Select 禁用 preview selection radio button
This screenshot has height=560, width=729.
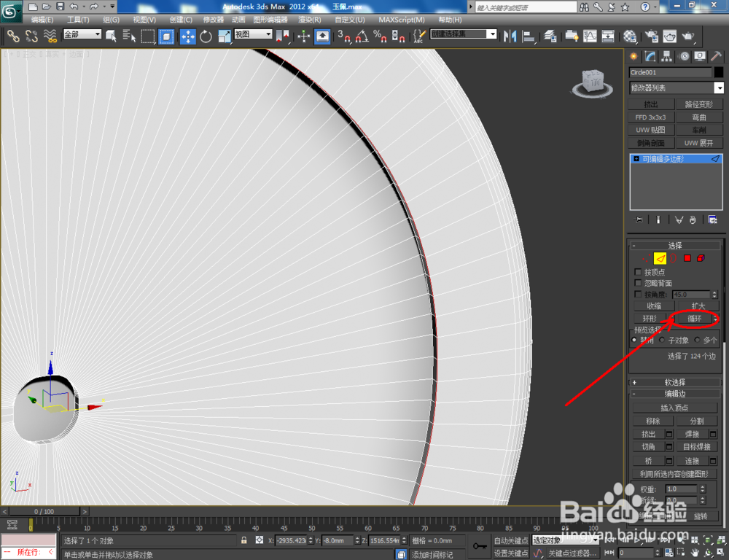click(634, 340)
